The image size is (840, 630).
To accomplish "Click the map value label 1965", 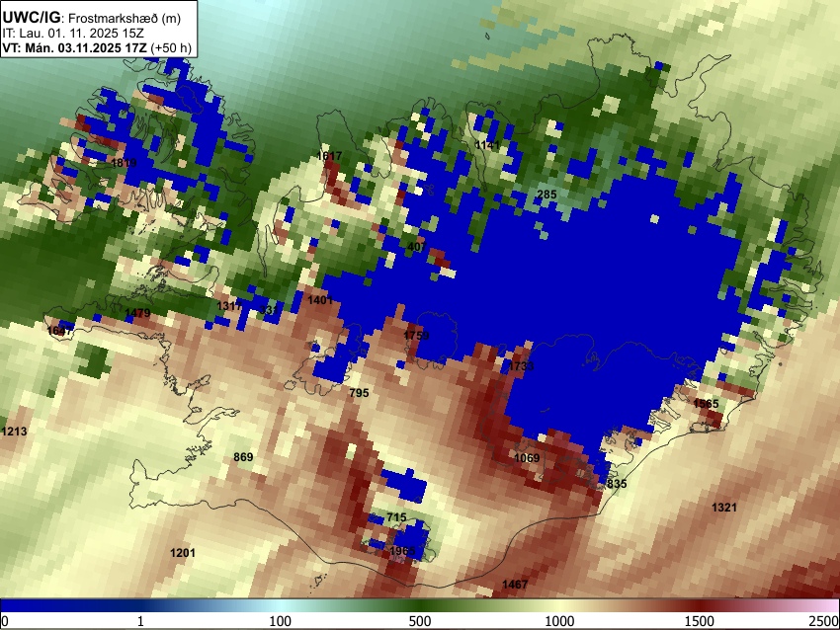I will click(x=402, y=551).
